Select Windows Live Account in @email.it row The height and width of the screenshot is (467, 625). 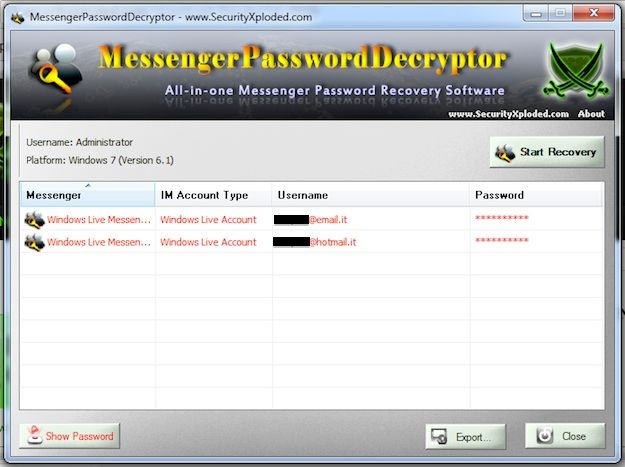[208, 220]
